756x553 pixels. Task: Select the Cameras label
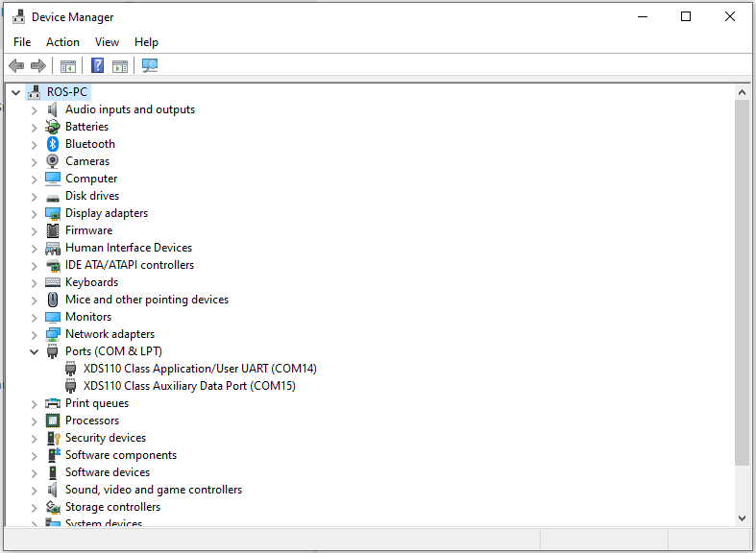click(x=87, y=161)
